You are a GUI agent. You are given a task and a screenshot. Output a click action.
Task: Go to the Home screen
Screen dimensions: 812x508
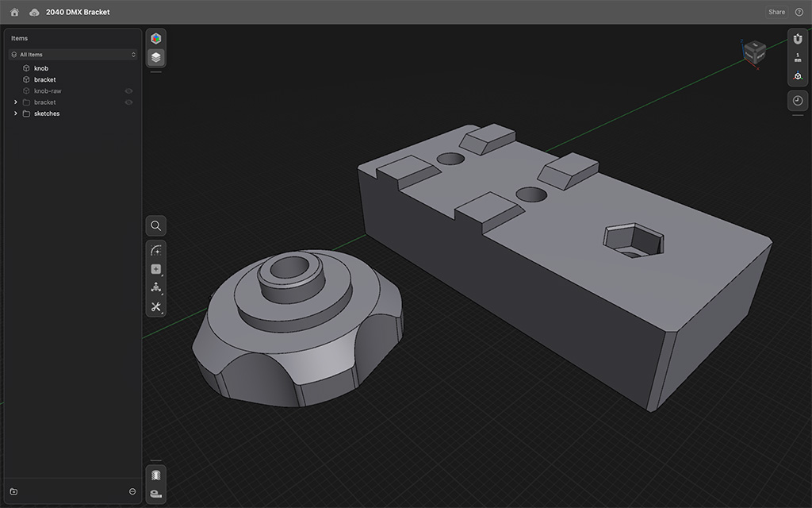(x=14, y=12)
